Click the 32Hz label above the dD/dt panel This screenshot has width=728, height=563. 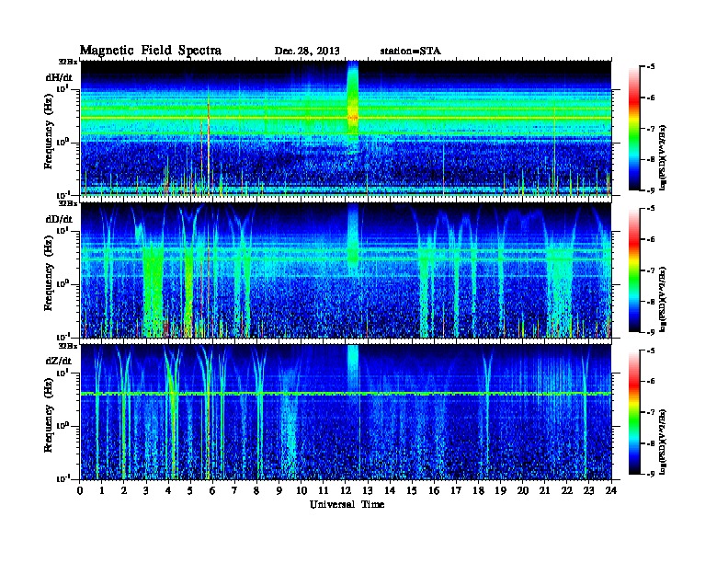point(68,203)
